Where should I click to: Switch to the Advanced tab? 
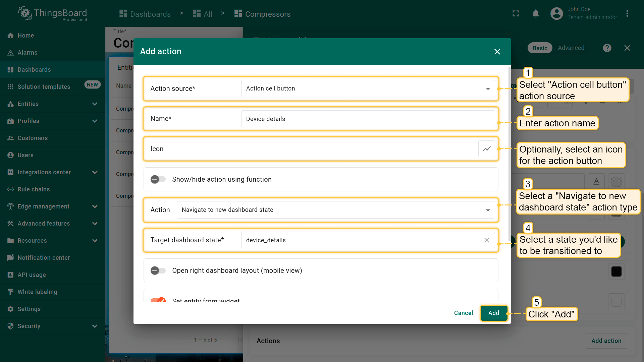click(571, 48)
